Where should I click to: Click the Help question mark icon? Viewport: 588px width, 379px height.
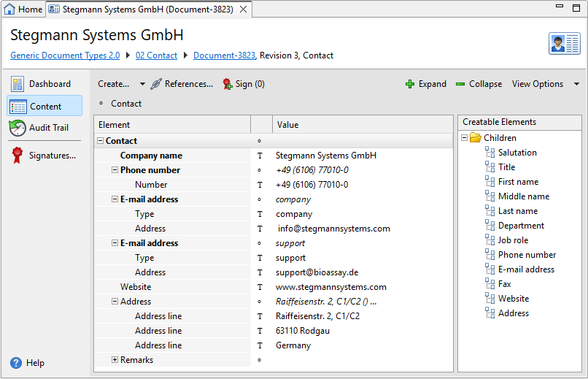click(x=16, y=363)
